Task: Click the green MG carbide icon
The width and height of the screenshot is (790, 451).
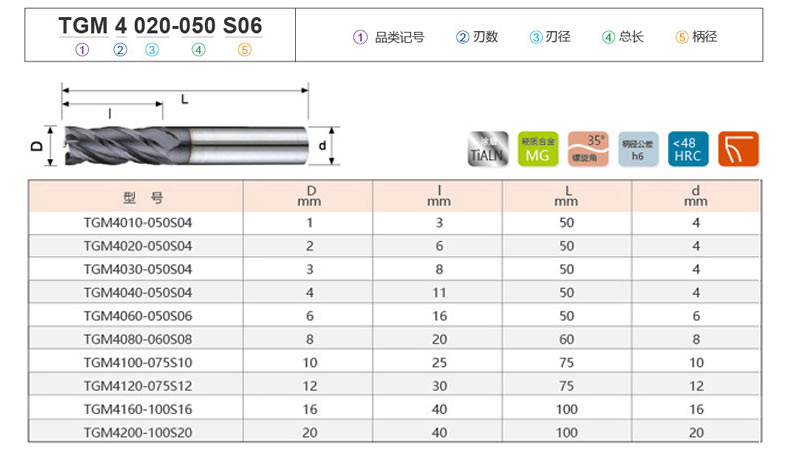Action: tap(537, 149)
